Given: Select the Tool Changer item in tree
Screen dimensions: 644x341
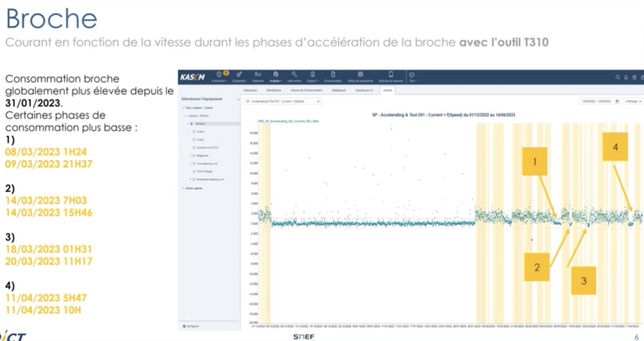Looking at the screenshot, I should pyautogui.click(x=204, y=172).
